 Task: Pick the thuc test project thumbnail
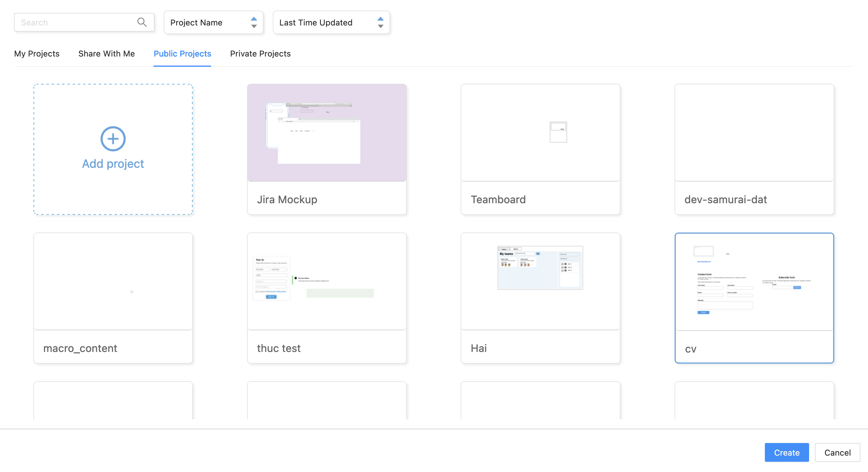[326, 281]
